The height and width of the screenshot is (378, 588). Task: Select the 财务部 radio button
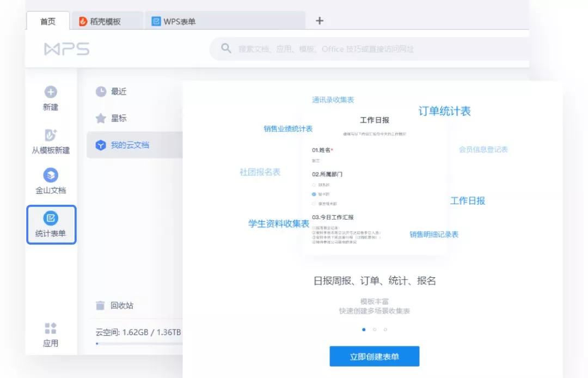click(314, 185)
